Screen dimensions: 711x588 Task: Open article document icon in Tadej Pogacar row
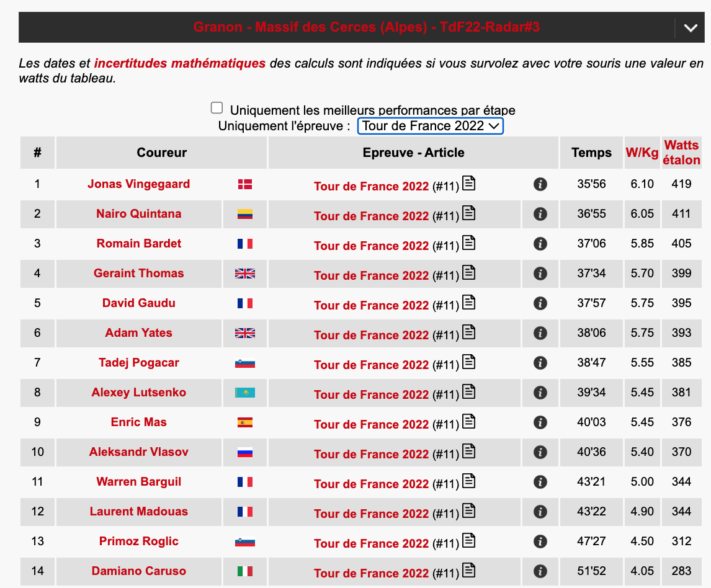click(x=468, y=362)
